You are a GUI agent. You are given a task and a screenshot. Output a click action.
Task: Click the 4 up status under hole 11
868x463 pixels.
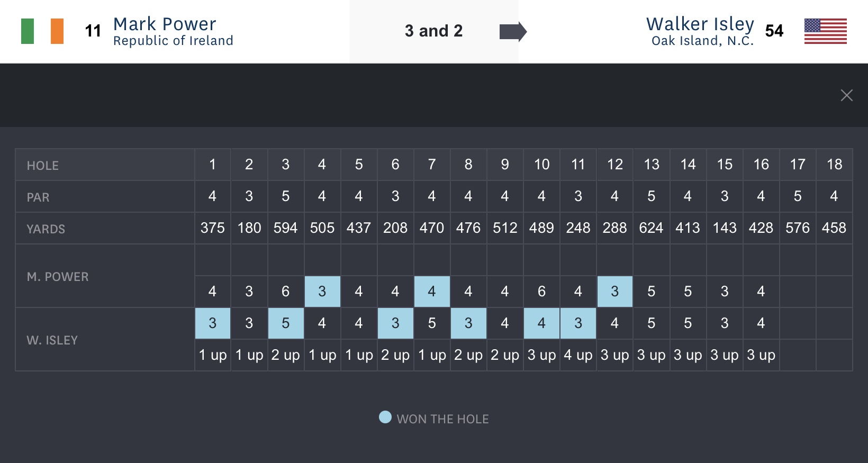(578, 355)
